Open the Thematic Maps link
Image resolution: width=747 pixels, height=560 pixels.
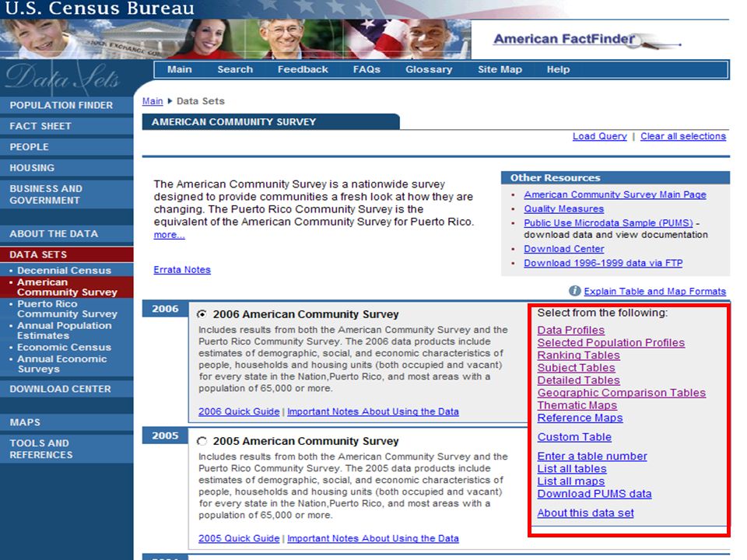(x=577, y=405)
